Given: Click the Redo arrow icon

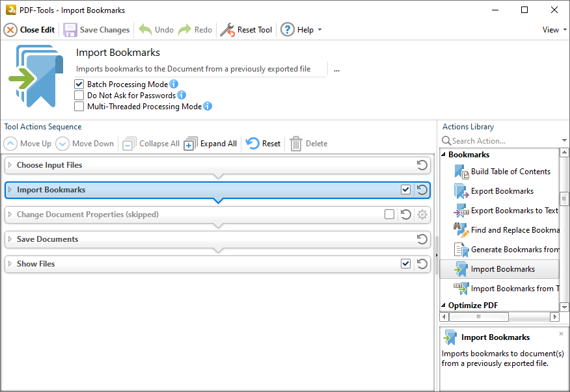Looking at the screenshot, I should point(185,30).
